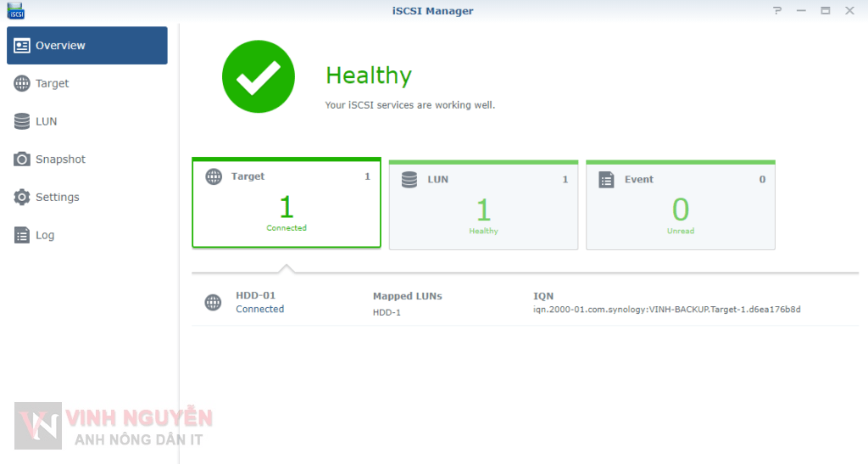Viewport: 868px width, 464px height.
Task: Select the Event summary card
Action: 680,205
